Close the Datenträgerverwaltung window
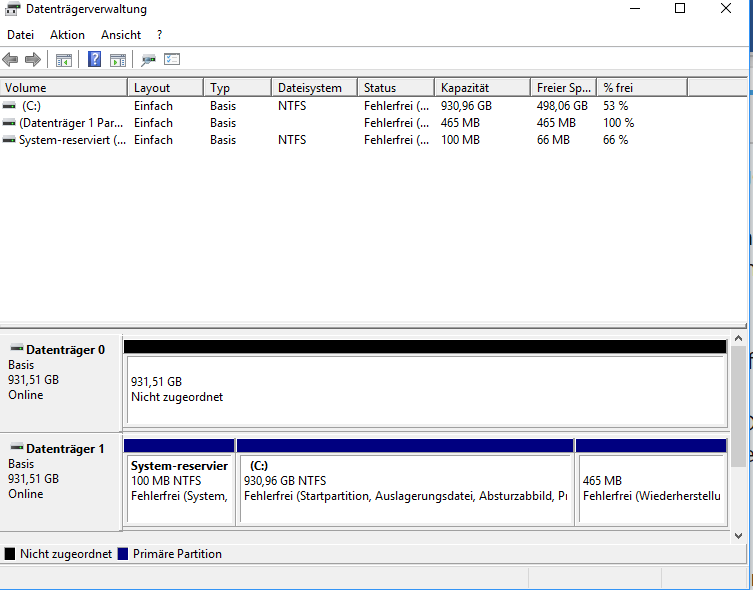This screenshot has width=756, height=590. [x=726, y=8]
